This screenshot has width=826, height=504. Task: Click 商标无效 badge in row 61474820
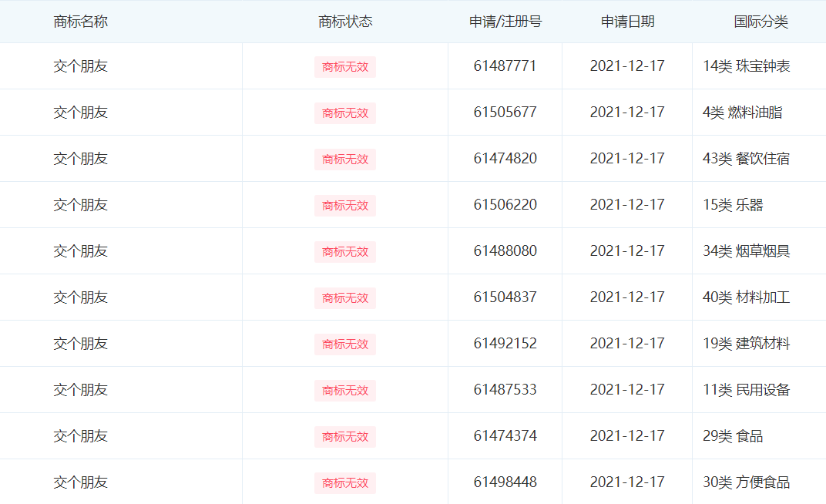click(345, 160)
